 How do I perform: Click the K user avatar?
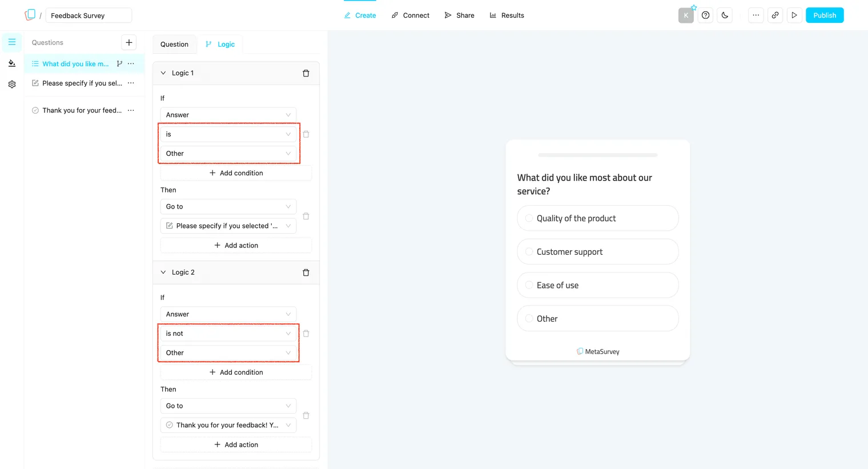tap(686, 15)
